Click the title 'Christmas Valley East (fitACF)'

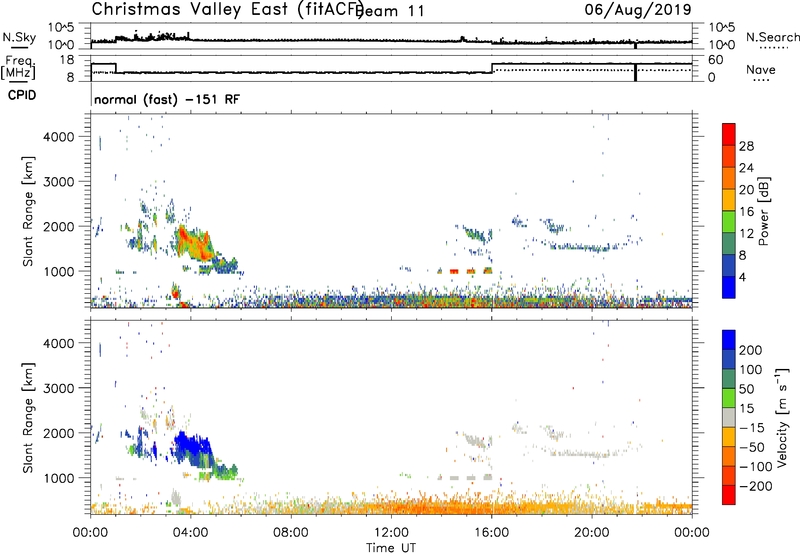227,9
